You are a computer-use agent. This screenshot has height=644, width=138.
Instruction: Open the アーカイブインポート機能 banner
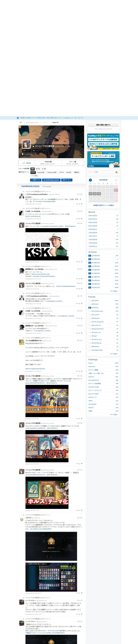tap(103, 159)
